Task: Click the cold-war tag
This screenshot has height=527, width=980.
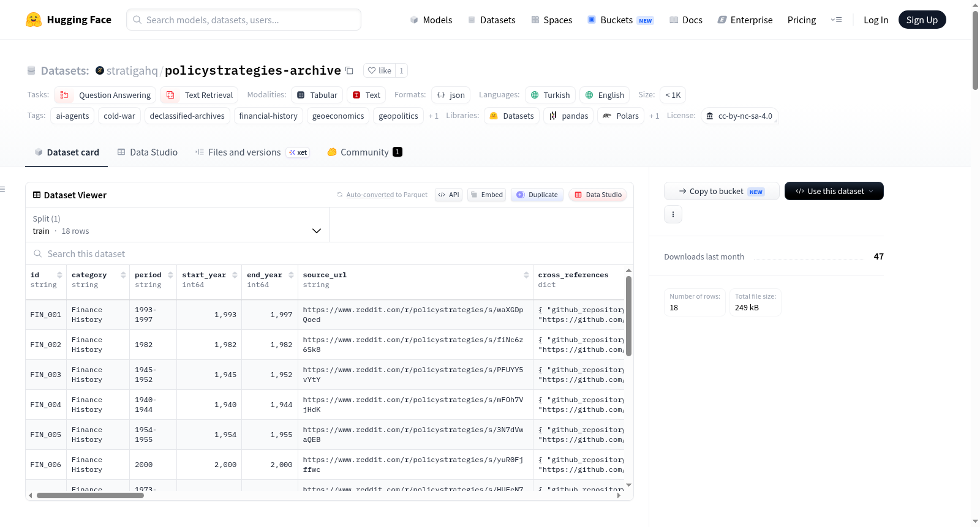Action: click(119, 116)
